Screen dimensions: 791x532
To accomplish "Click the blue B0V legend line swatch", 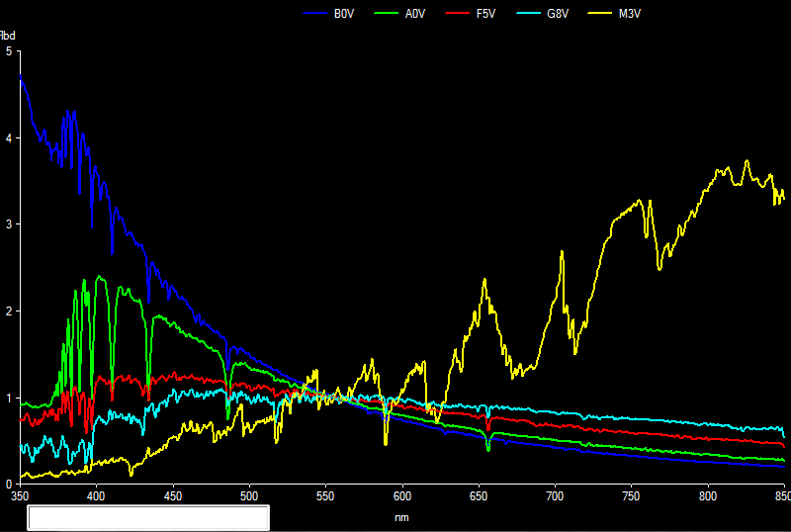I will pos(315,14).
